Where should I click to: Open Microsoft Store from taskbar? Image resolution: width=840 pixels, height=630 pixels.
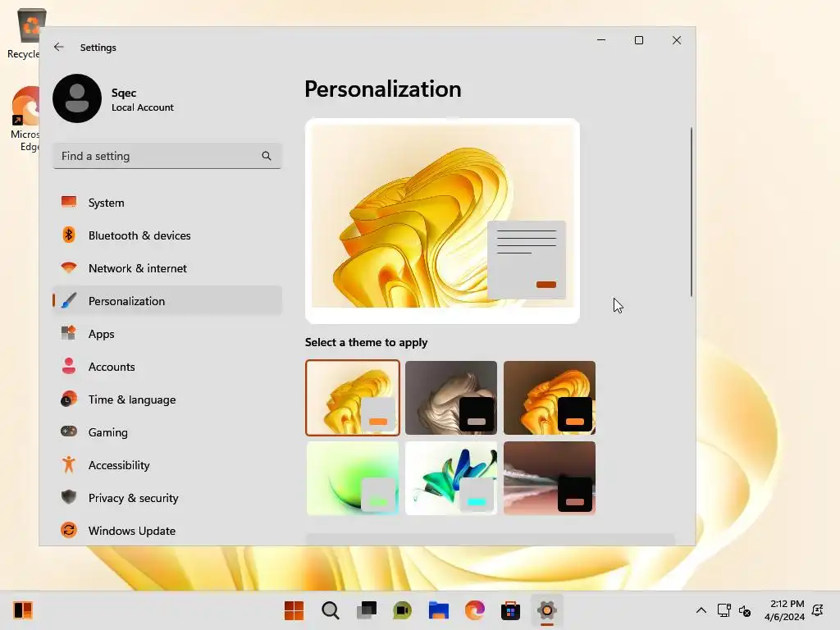(510, 610)
